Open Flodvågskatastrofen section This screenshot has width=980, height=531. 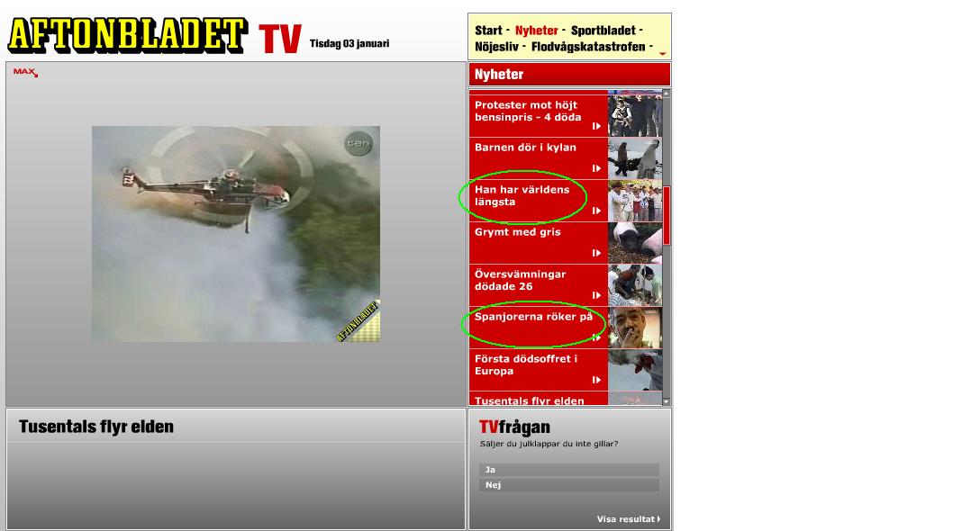point(588,47)
